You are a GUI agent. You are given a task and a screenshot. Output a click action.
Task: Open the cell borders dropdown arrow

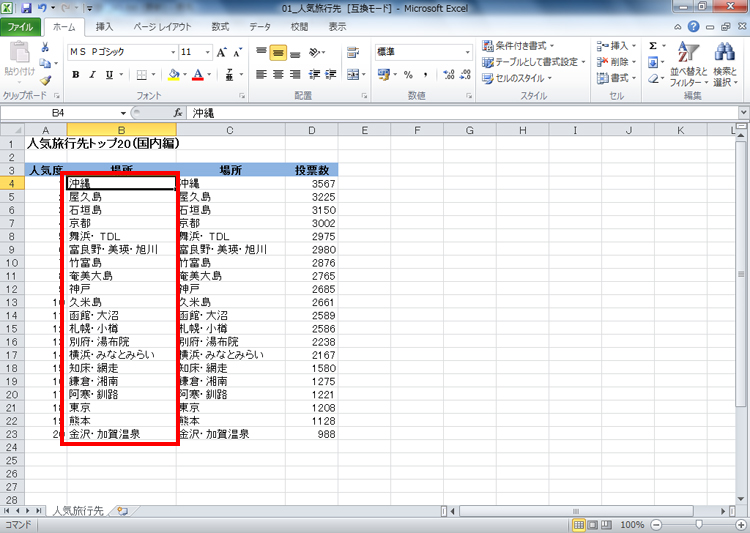click(x=153, y=75)
